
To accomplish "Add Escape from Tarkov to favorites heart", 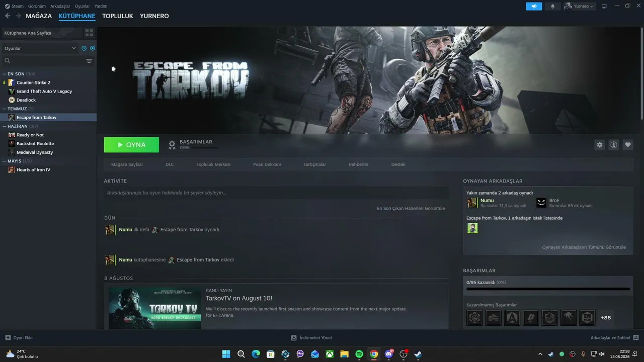I will (x=628, y=145).
